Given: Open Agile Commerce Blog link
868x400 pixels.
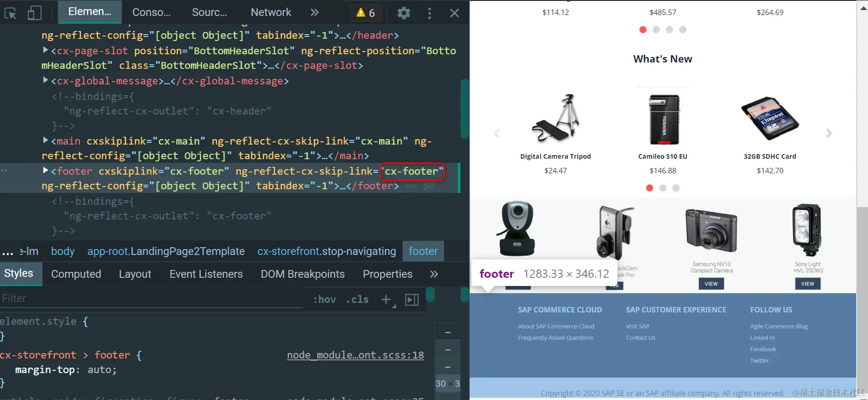Looking at the screenshot, I should [779, 326].
